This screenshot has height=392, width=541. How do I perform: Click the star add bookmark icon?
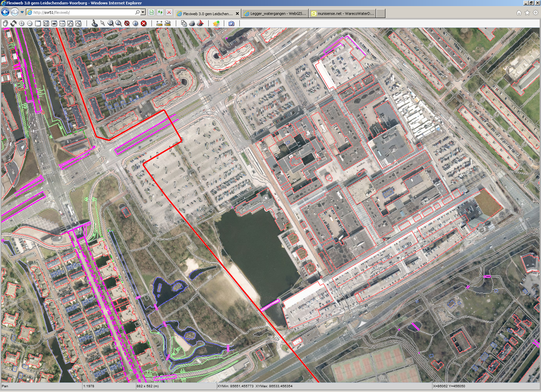(x=216, y=23)
